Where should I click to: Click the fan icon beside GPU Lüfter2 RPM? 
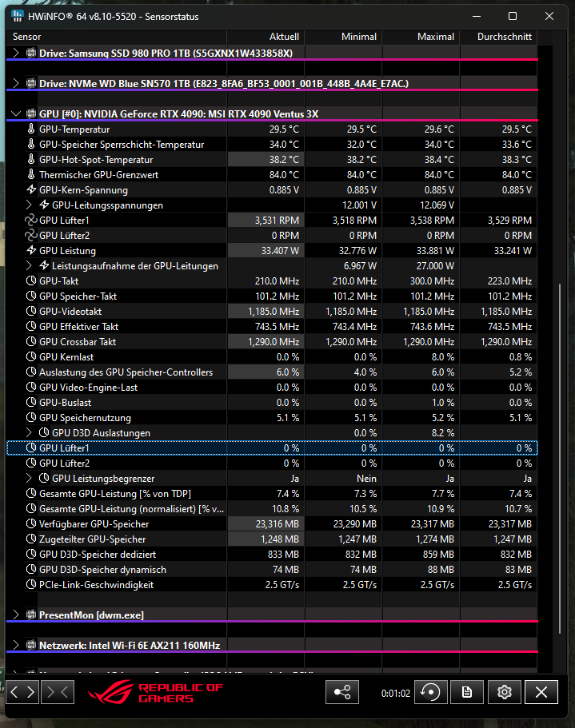[x=31, y=236]
